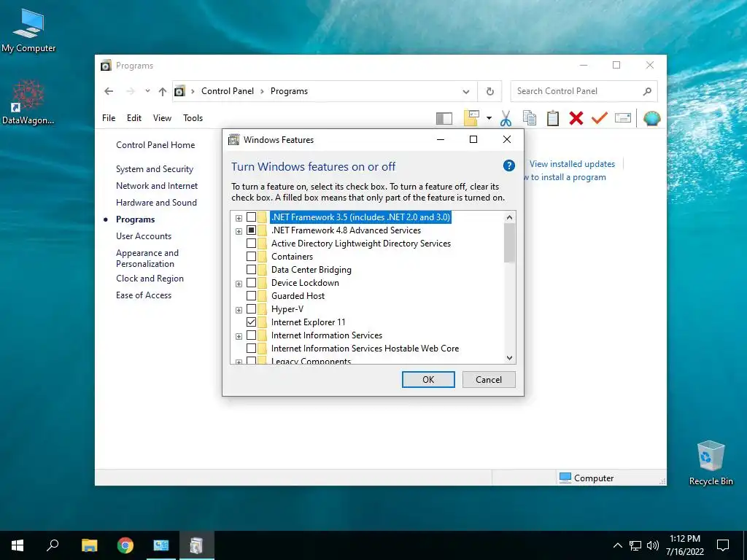Image resolution: width=747 pixels, height=560 pixels.
Task: Expand Hyper-V tree node
Action: click(239, 310)
